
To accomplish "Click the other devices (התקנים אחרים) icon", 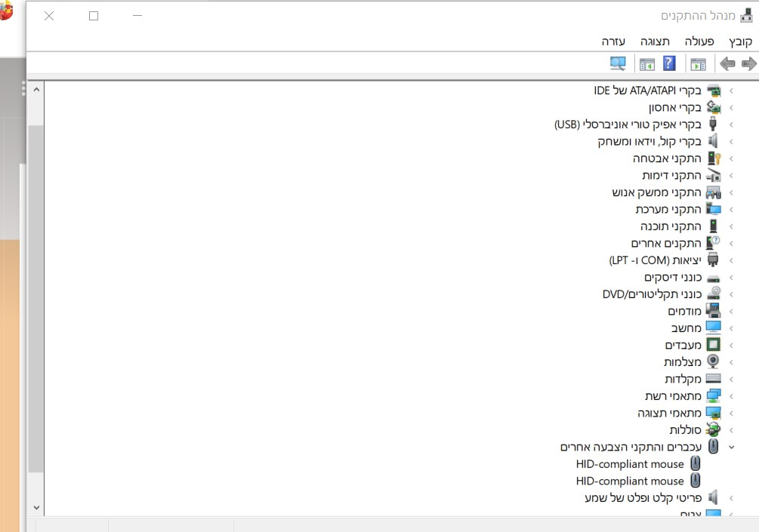I will click(x=714, y=243).
